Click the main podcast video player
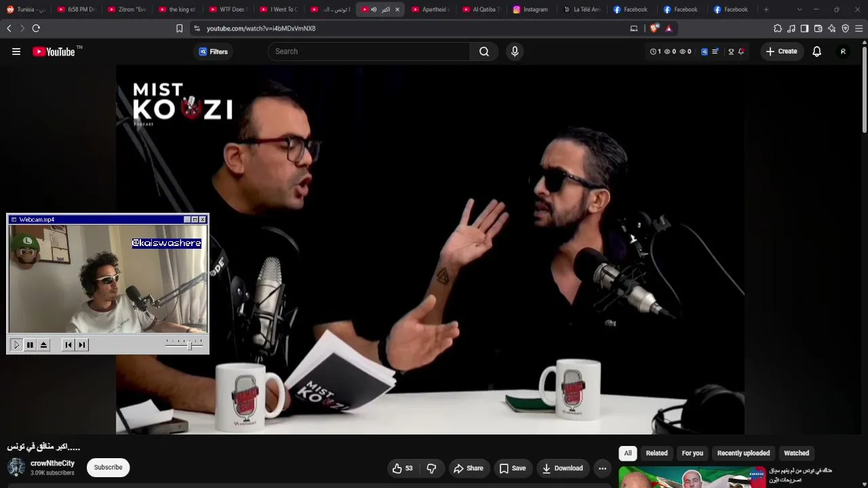This screenshot has height=488, width=868. [x=430, y=249]
